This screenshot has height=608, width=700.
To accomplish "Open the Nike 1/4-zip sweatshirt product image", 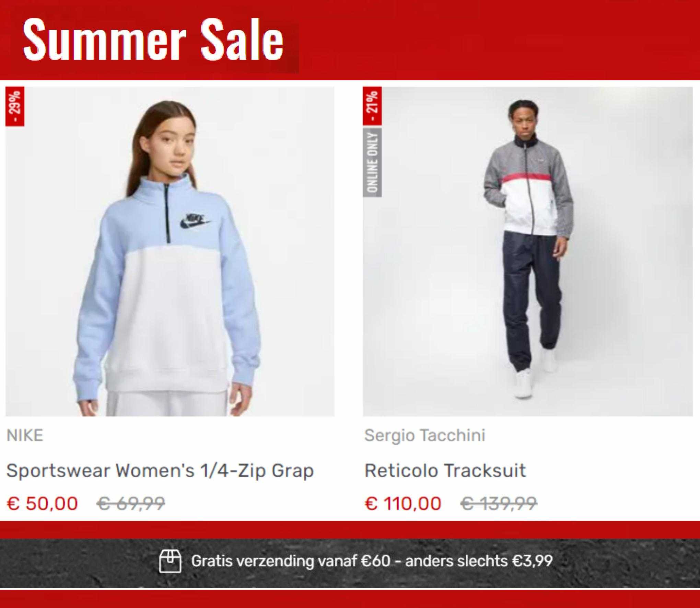I will pos(170,251).
